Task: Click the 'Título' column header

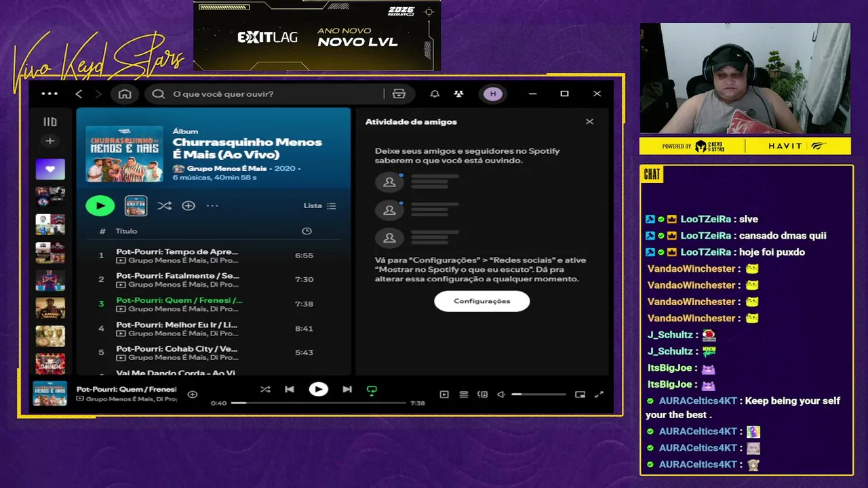Action: (x=126, y=231)
